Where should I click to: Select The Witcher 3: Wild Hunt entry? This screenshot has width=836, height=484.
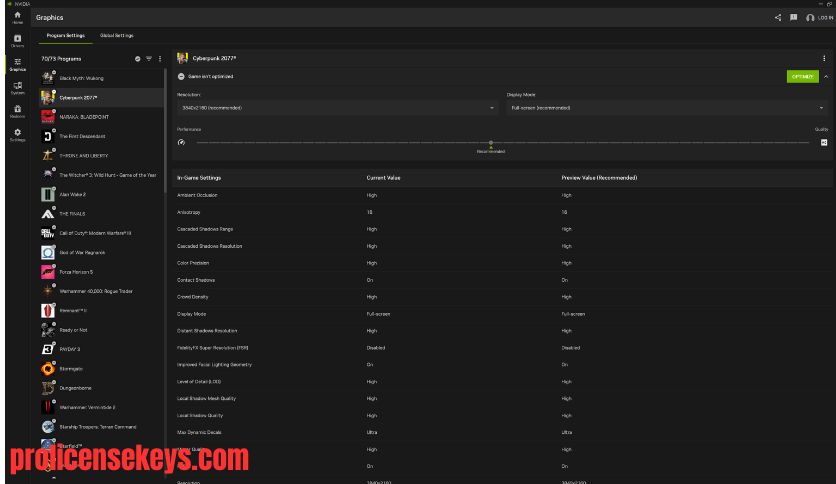(102, 175)
